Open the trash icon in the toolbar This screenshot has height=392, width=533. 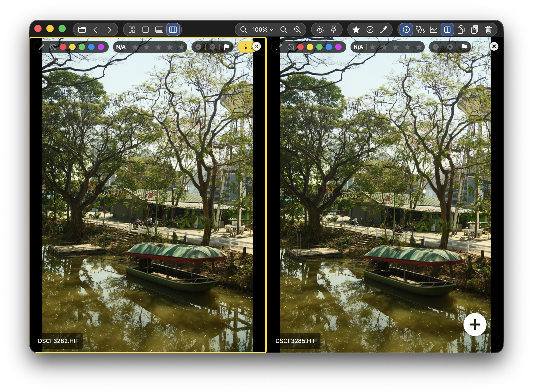click(489, 30)
